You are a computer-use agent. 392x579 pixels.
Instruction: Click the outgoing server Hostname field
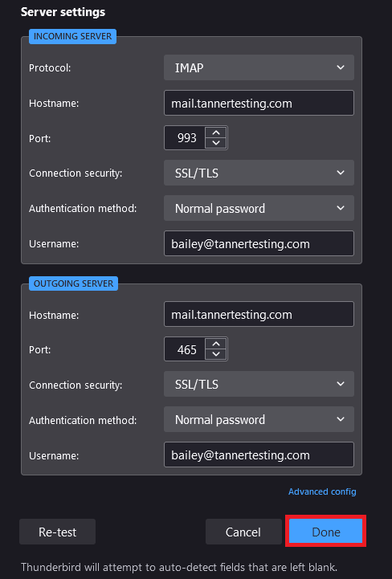pyautogui.click(x=259, y=314)
